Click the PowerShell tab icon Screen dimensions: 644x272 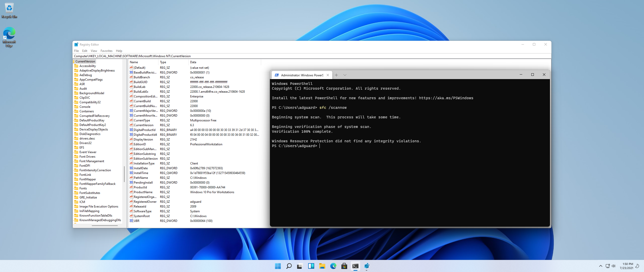coord(277,75)
